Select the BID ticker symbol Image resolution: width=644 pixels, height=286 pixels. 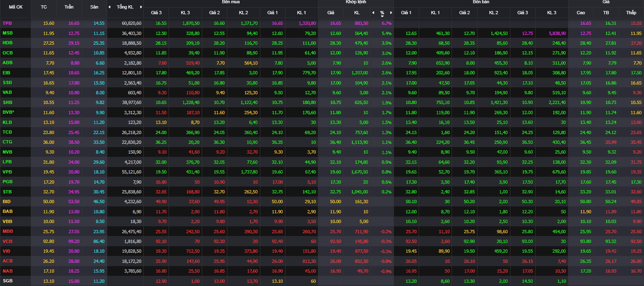click(6, 201)
